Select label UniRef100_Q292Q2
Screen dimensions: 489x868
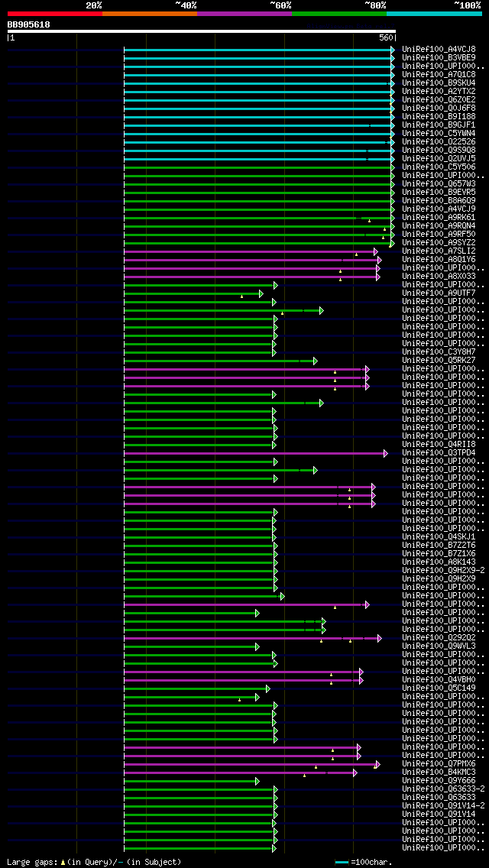(x=439, y=638)
